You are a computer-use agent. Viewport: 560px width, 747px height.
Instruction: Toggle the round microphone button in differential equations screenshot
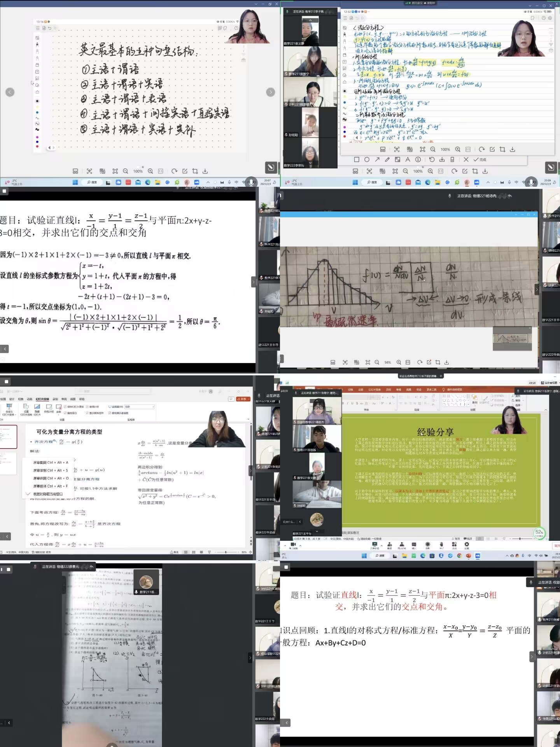(531, 182)
